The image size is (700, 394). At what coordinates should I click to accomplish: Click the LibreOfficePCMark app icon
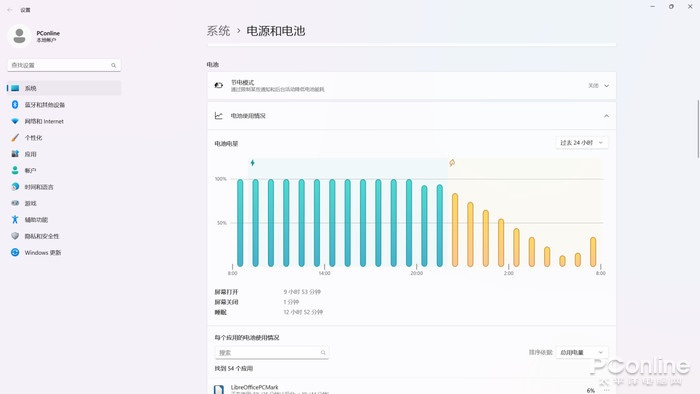219,390
